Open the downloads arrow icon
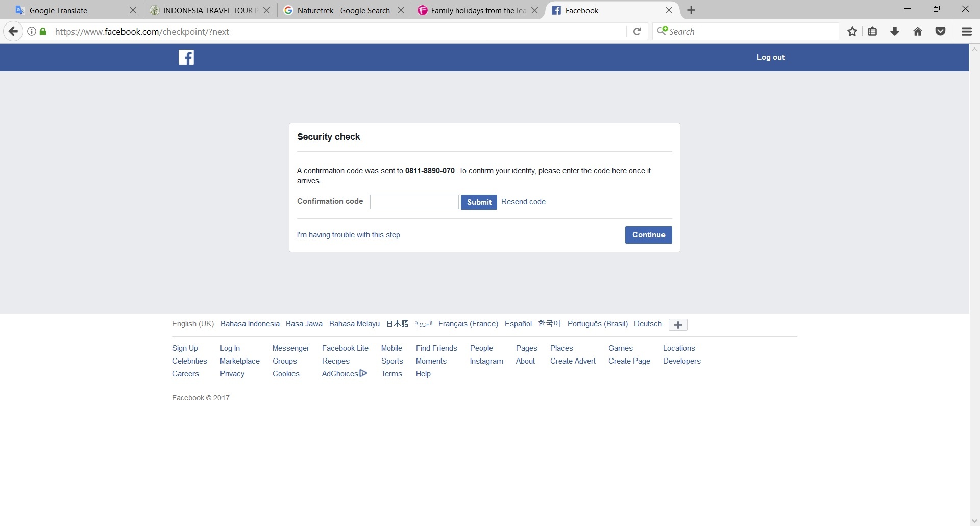This screenshot has height=526, width=980. coord(895,32)
